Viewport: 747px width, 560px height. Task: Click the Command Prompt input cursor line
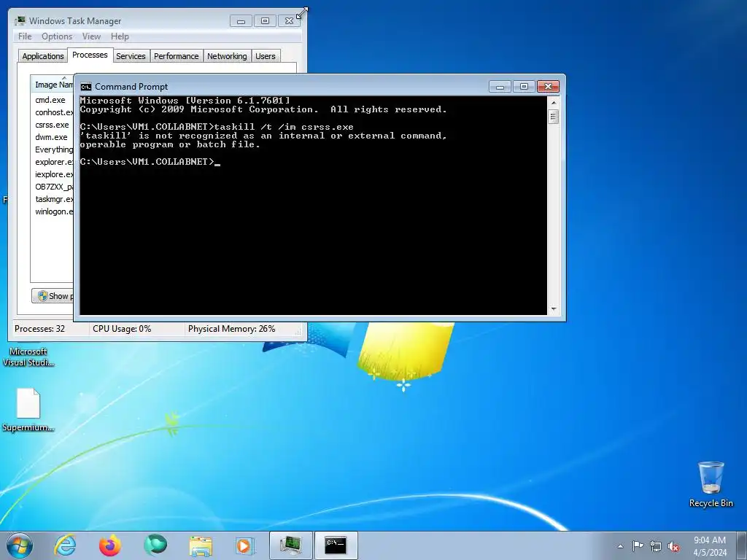point(150,162)
